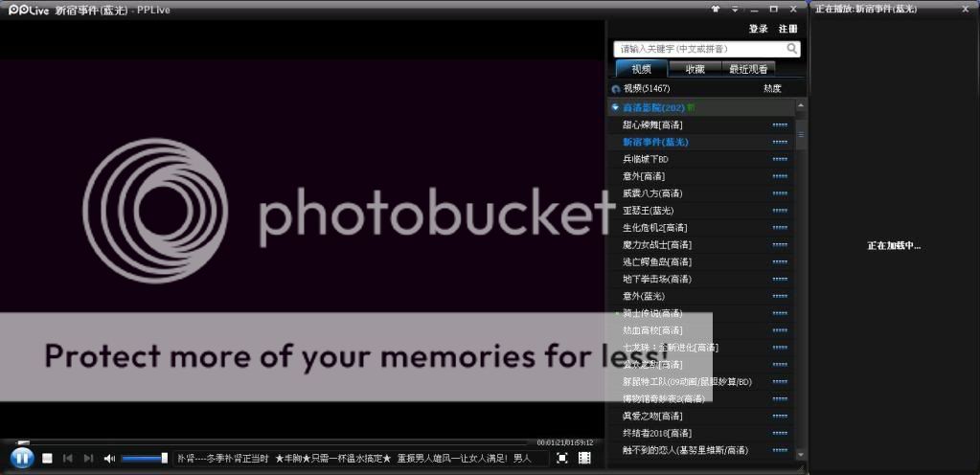
Task: Switch to the 最近观看 tab
Action: pos(748,69)
